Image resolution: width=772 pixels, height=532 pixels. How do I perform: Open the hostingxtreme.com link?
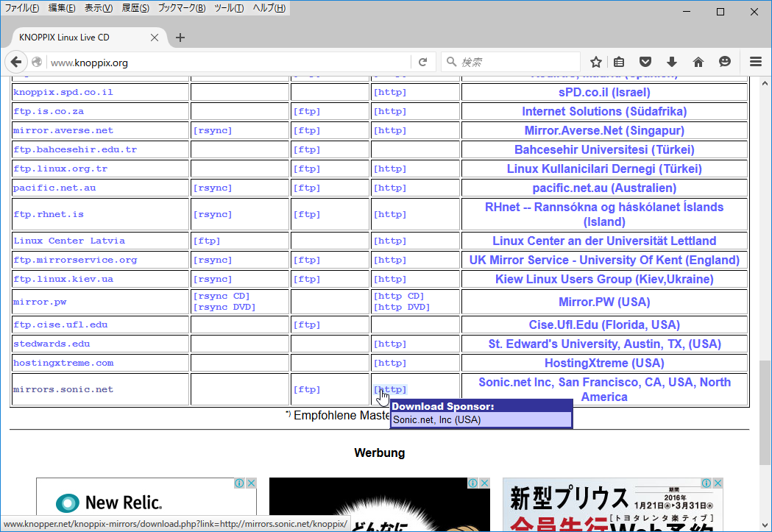click(x=63, y=363)
